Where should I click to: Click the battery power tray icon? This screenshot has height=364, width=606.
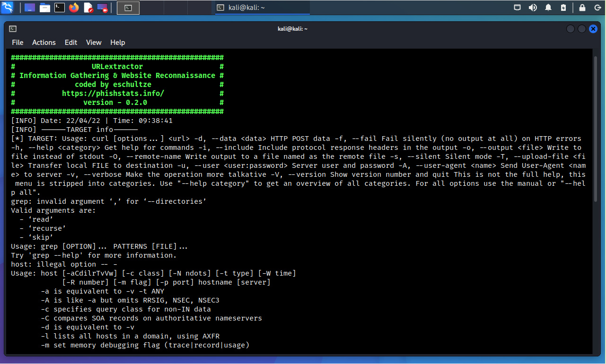pos(563,8)
